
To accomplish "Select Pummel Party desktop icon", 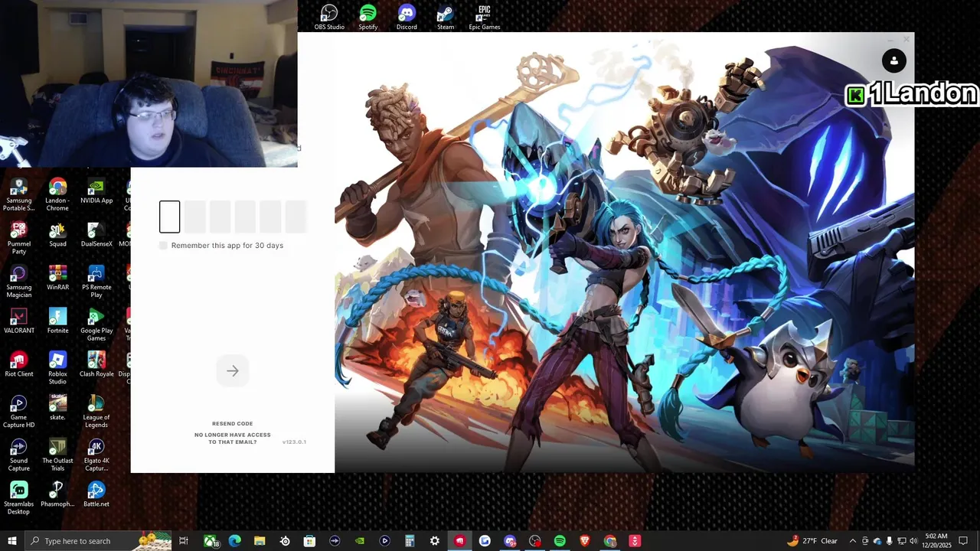I will click(x=19, y=239).
